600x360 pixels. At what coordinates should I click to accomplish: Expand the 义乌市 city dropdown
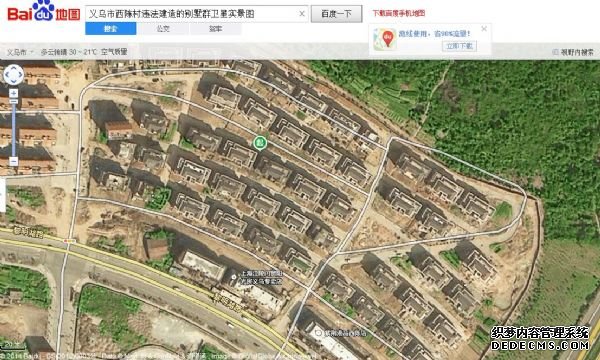pos(20,52)
